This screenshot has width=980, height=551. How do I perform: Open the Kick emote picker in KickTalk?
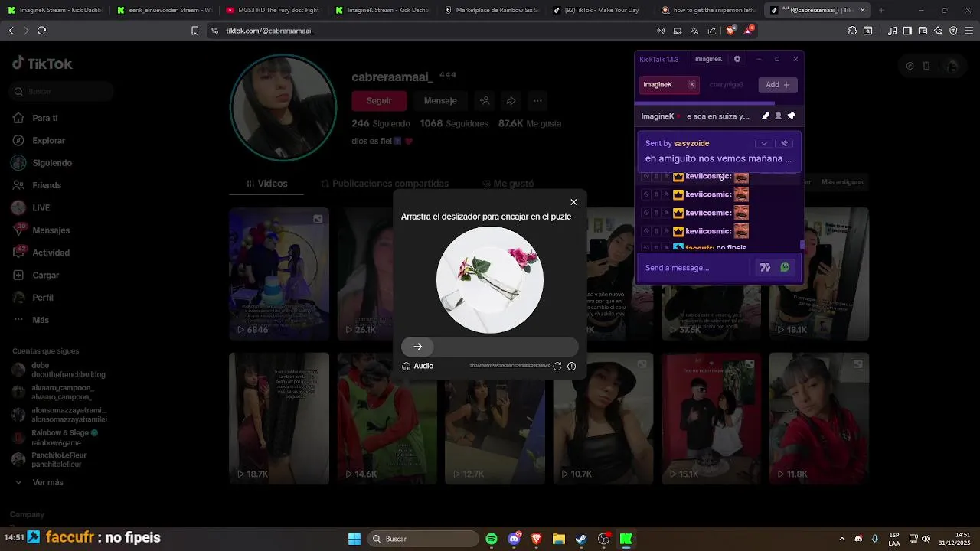click(x=785, y=268)
